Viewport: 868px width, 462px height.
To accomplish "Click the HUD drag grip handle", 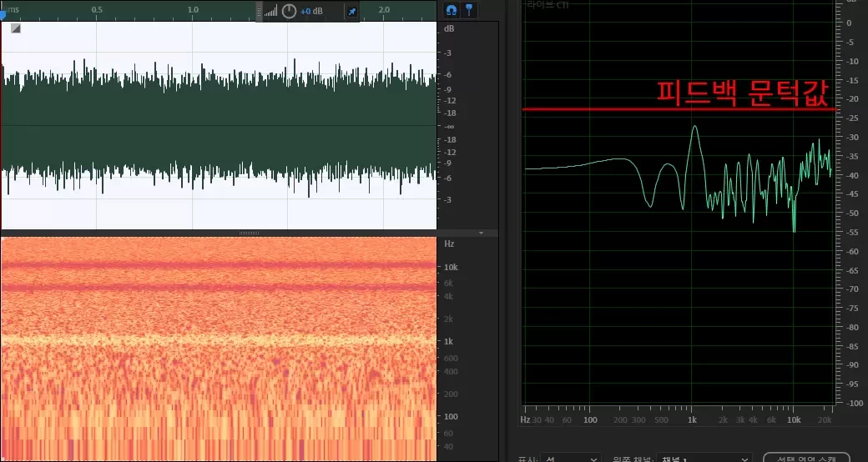I will (259, 11).
